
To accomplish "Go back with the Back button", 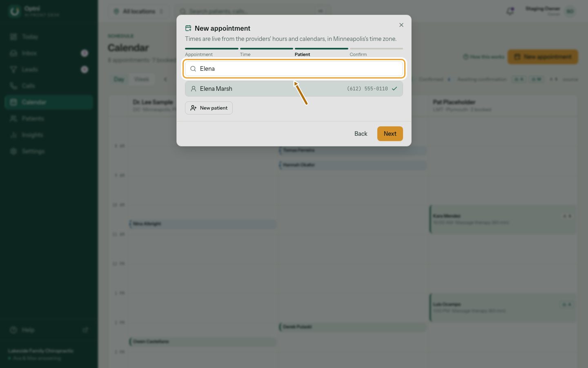I will (x=361, y=134).
